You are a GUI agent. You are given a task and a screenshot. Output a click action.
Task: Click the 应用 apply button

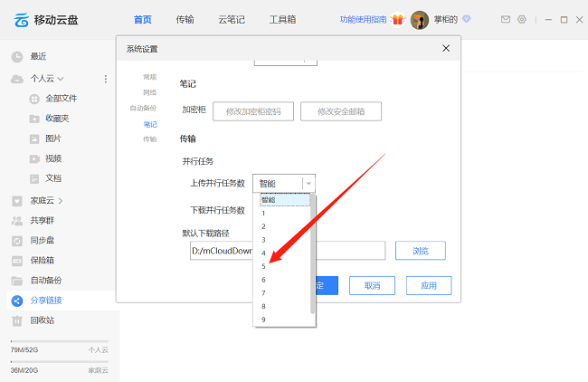tap(428, 285)
